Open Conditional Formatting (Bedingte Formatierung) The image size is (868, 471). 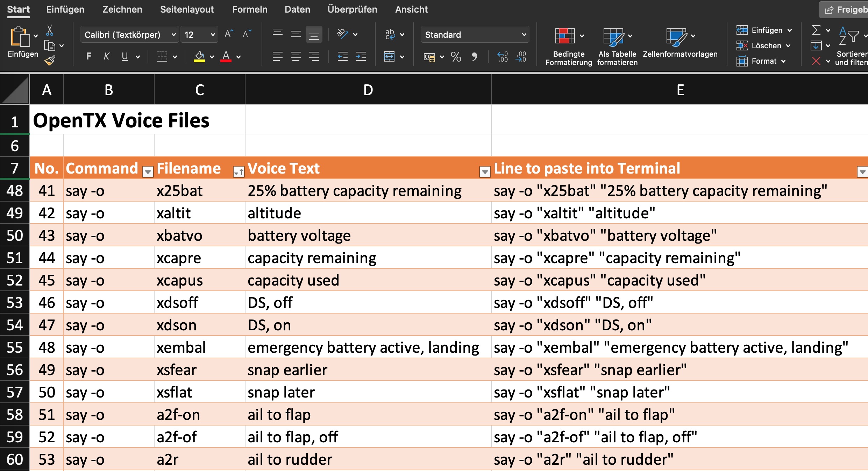coord(565,36)
